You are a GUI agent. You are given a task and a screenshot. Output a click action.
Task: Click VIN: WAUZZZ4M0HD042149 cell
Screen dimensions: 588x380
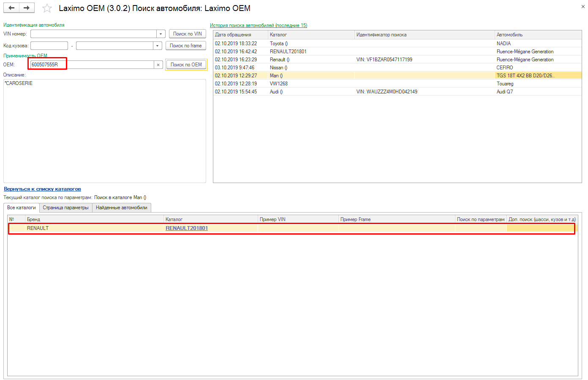tap(425, 92)
